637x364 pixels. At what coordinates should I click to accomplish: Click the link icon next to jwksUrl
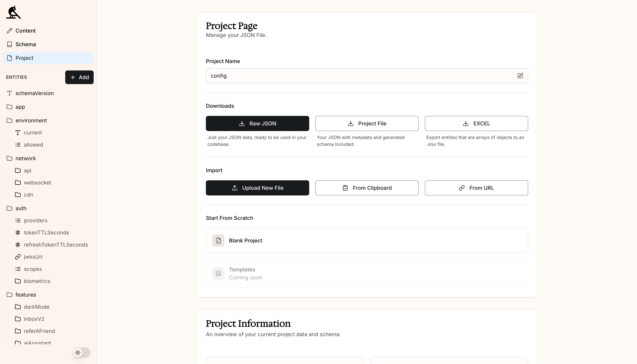(x=18, y=257)
